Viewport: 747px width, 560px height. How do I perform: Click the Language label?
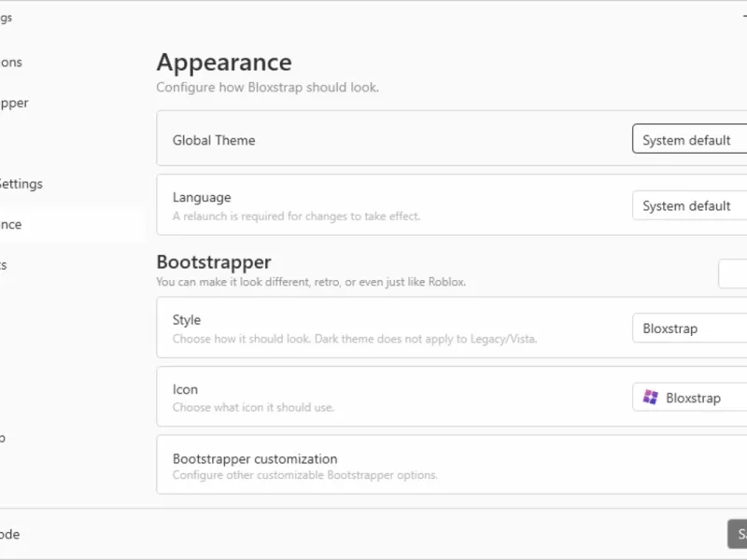point(202,197)
